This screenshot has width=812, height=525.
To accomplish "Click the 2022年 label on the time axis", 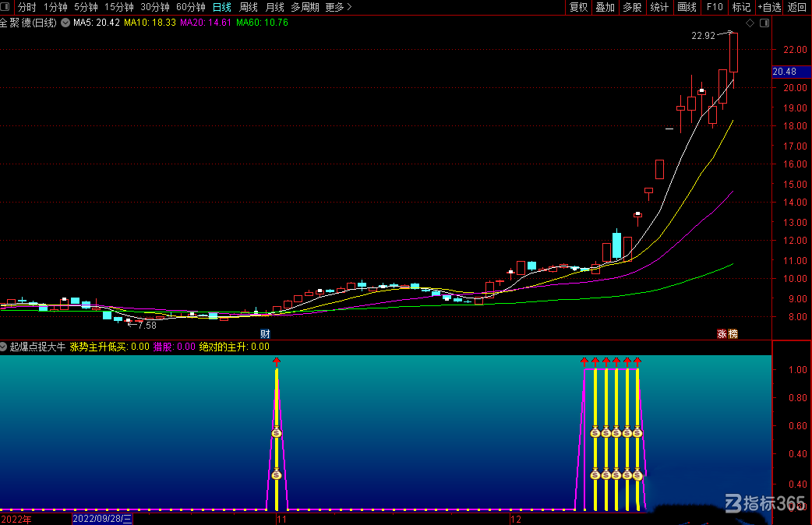I will (16, 520).
